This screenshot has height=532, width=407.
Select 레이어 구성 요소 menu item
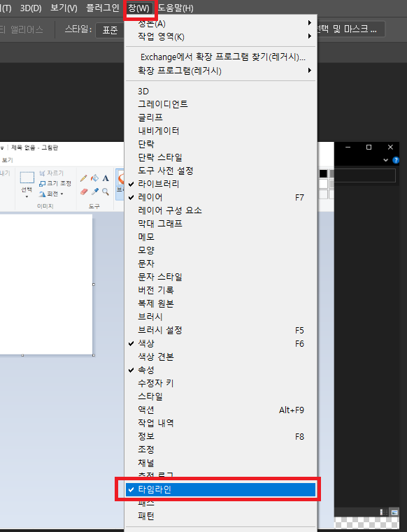pos(221,210)
